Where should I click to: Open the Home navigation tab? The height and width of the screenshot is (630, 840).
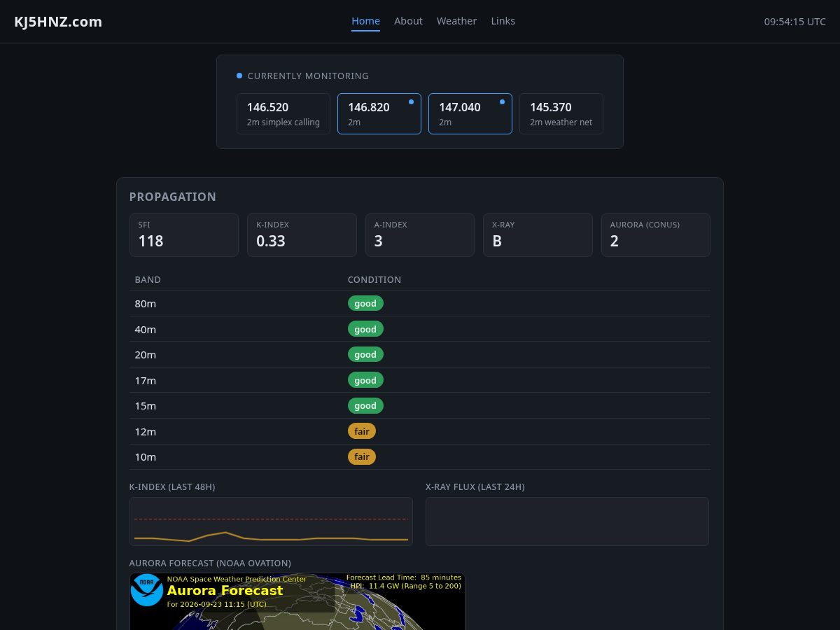point(365,21)
